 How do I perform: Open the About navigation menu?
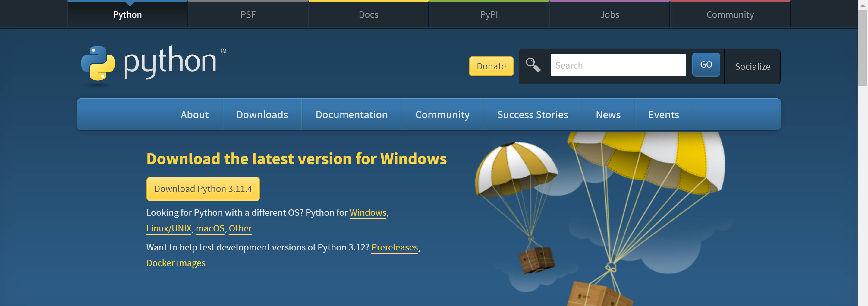pyautogui.click(x=194, y=115)
